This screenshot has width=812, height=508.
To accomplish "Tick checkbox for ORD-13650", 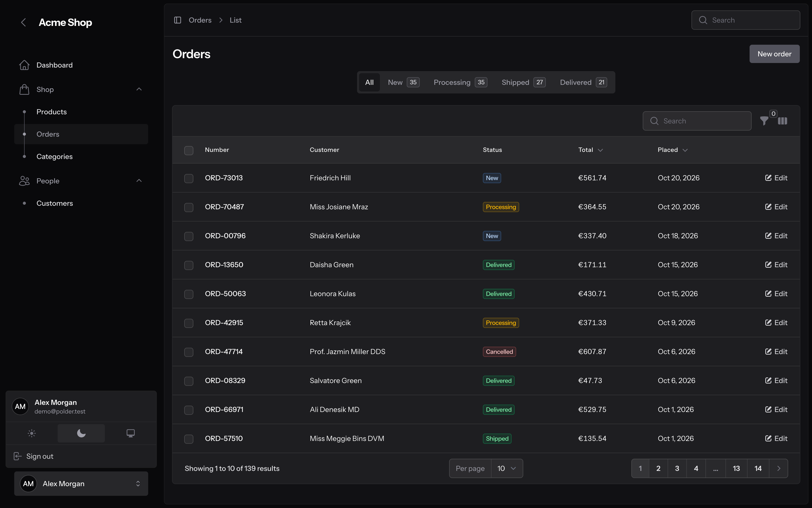I will tap(189, 265).
